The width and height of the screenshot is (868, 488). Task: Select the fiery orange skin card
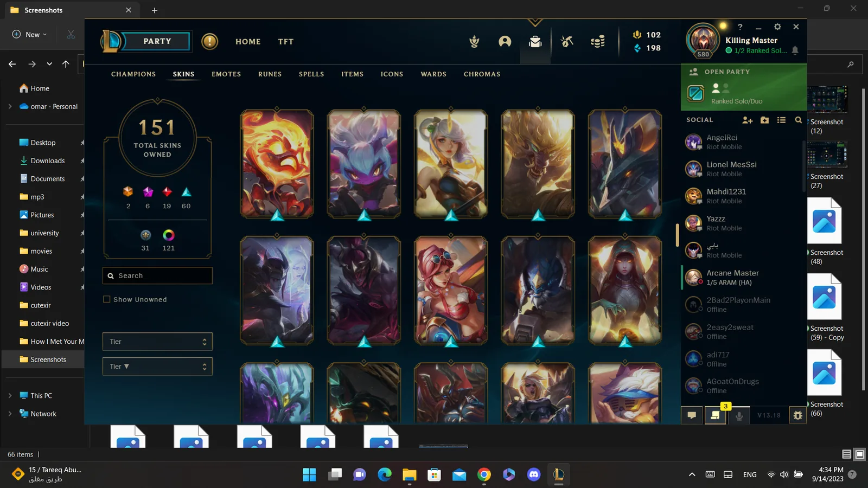click(x=277, y=164)
